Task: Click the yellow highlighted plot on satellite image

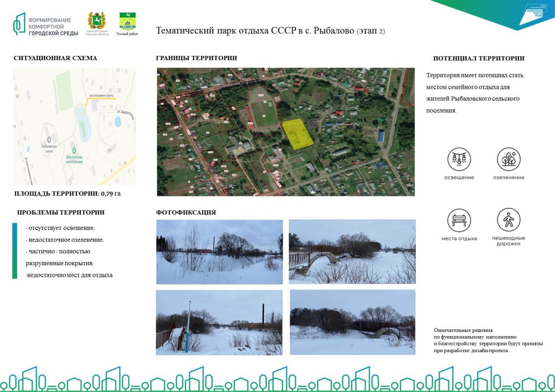Action: point(298,134)
